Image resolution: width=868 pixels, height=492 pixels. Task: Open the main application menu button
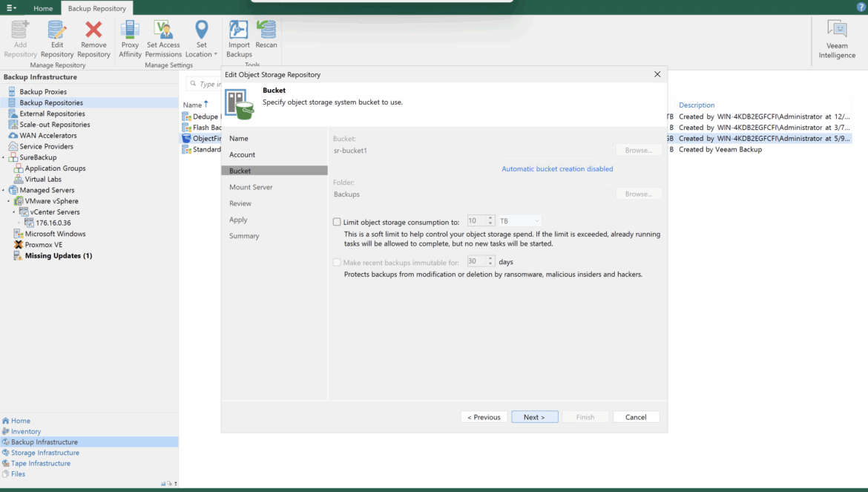tap(11, 7)
